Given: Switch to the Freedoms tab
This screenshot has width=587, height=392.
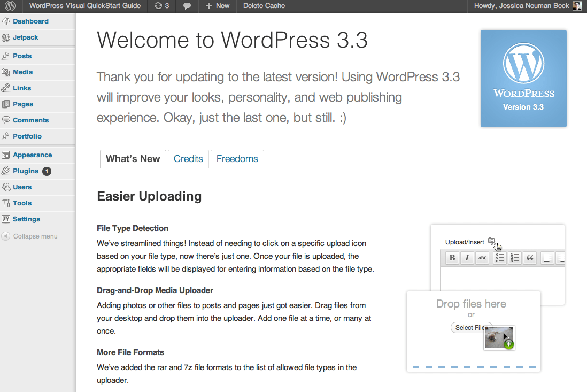Looking at the screenshot, I should point(237,159).
